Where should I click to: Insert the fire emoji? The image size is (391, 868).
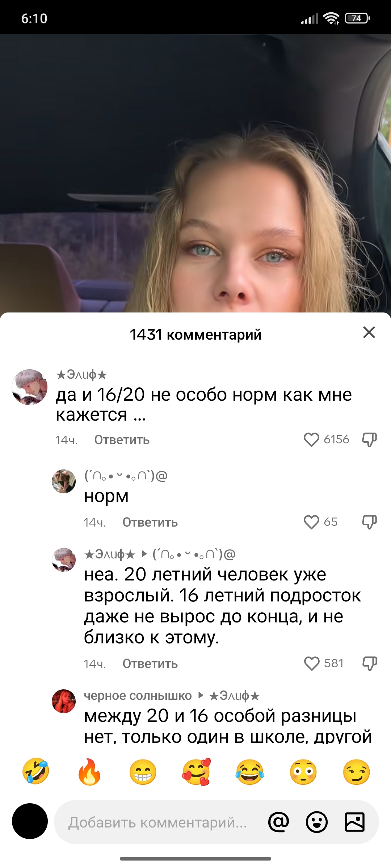click(x=89, y=771)
